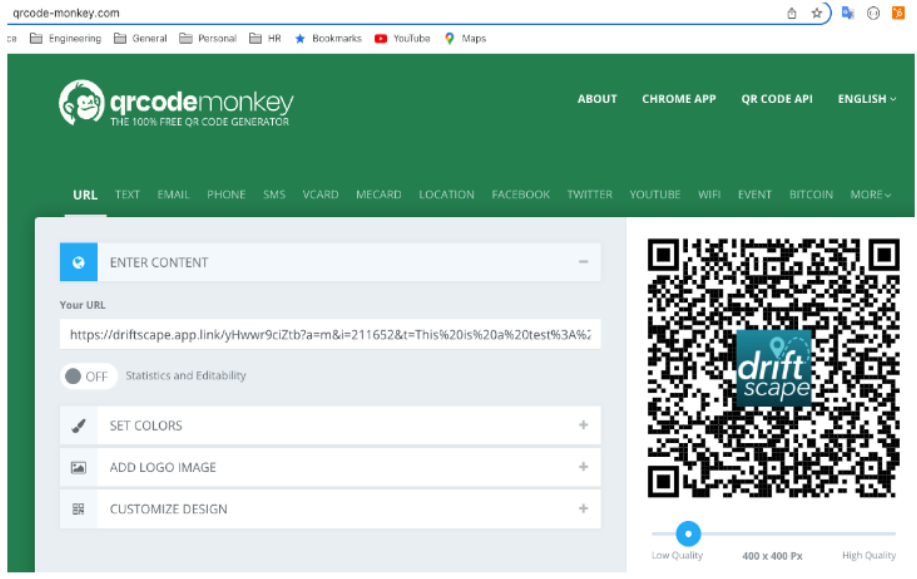The image size is (917, 579).
Task: Switch to the MeCard tab
Action: coord(378,195)
